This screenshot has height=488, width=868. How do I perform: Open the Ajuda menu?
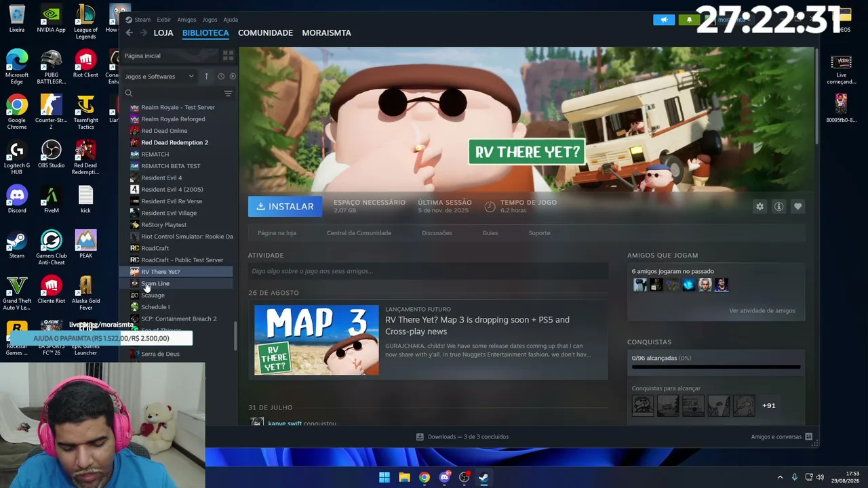pos(231,20)
